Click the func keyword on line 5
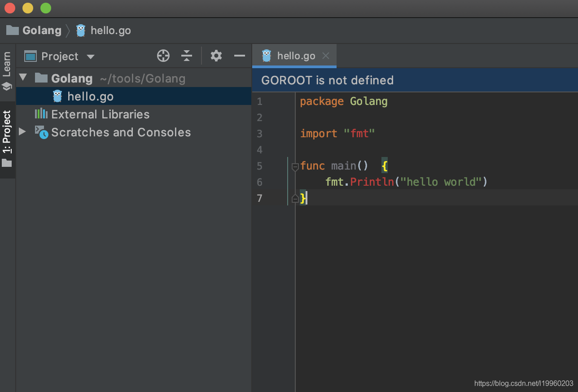Image resolution: width=578 pixels, height=392 pixels. coord(312,166)
